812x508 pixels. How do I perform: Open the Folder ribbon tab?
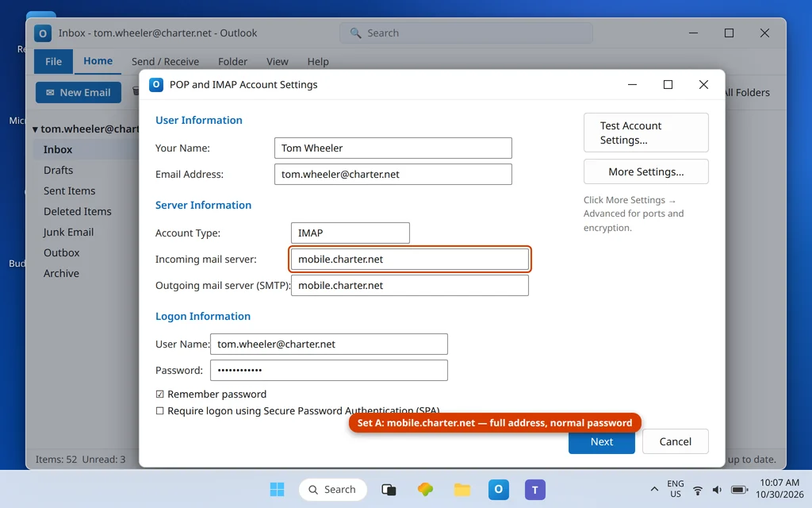[x=232, y=62]
